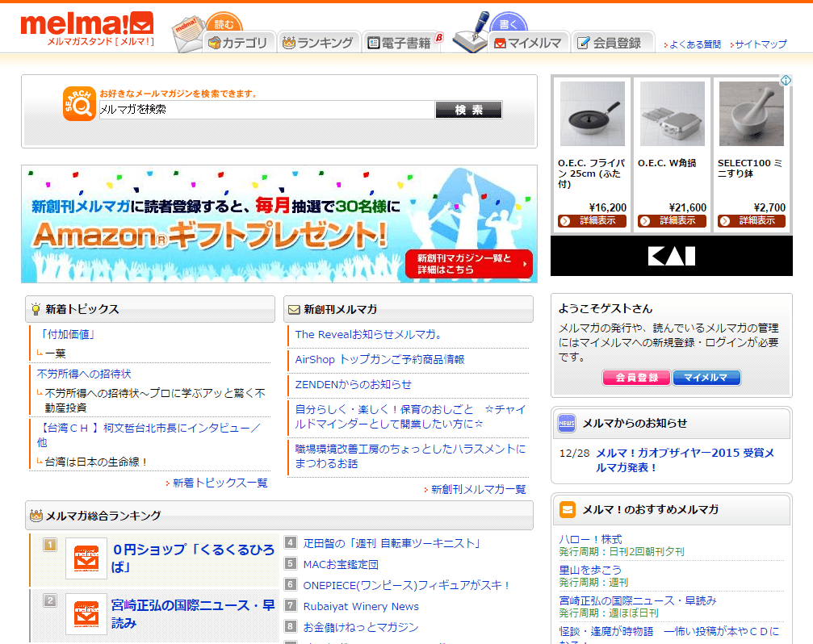Click the orange SEARCH magnifier icon
813x644 pixels.
79,103
